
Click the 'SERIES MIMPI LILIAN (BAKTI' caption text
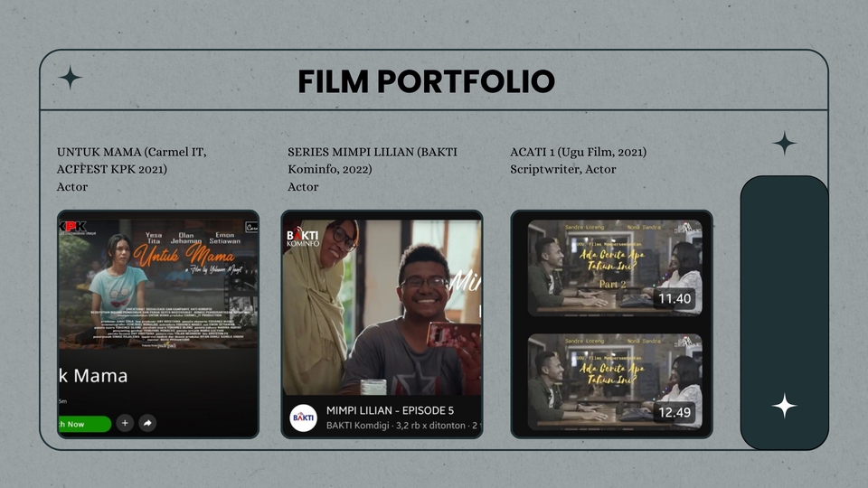pyautogui.click(x=372, y=152)
